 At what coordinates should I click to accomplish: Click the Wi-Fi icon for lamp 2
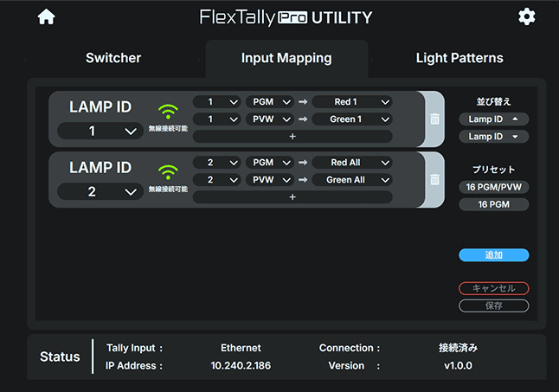[167, 172]
